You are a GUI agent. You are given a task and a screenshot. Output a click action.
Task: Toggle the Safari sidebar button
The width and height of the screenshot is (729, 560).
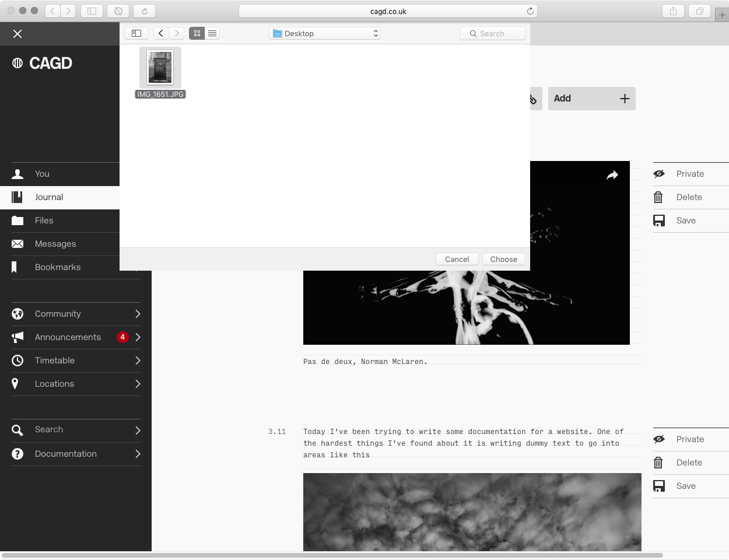click(92, 10)
